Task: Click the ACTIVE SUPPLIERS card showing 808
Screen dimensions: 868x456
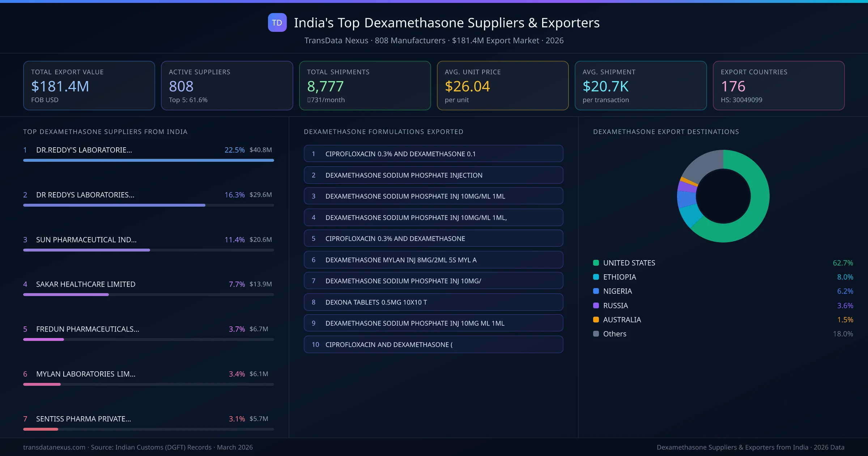Action: tap(227, 85)
